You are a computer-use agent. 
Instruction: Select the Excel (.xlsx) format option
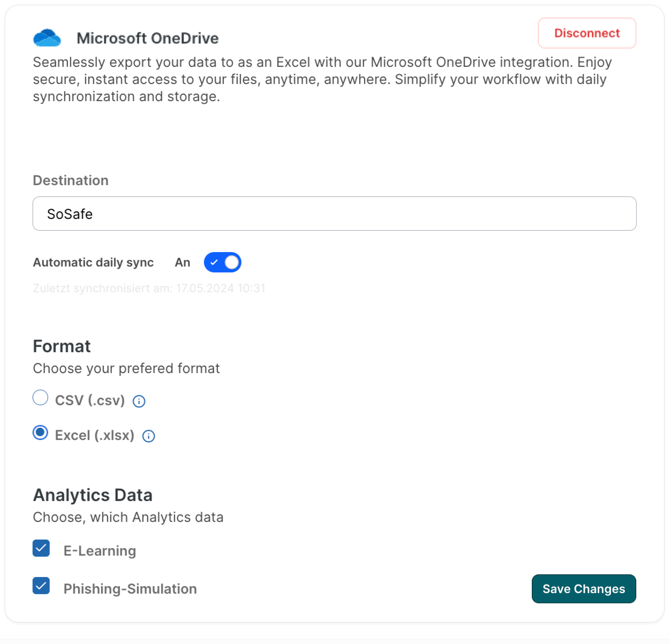[x=40, y=433]
